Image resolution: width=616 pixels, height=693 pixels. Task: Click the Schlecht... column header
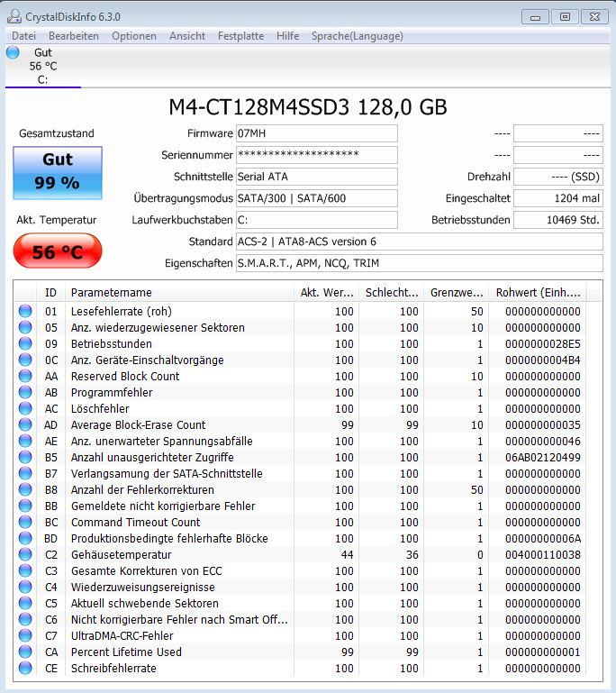(x=391, y=293)
